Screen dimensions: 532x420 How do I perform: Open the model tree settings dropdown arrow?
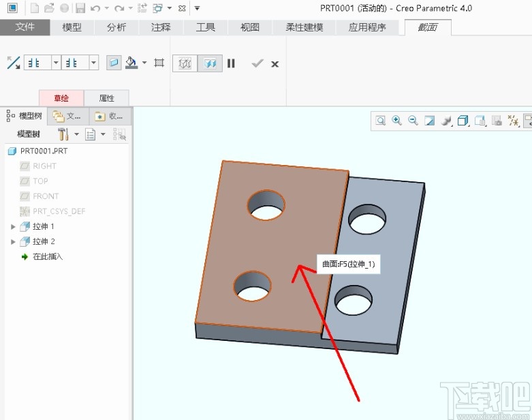[x=76, y=134]
